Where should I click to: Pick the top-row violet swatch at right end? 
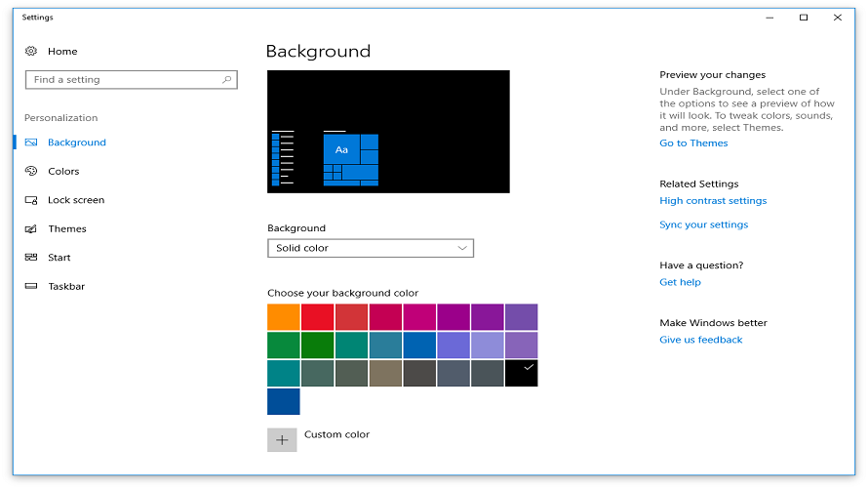(x=521, y=317)
